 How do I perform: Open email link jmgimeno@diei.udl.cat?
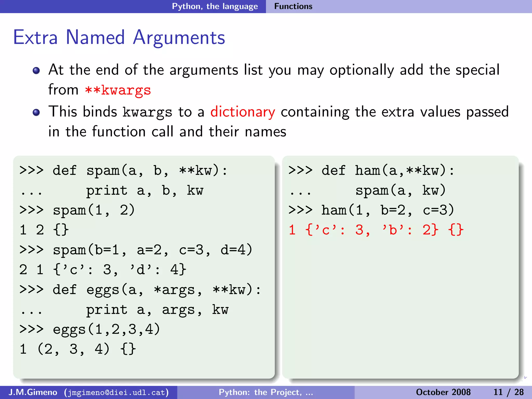117,392
